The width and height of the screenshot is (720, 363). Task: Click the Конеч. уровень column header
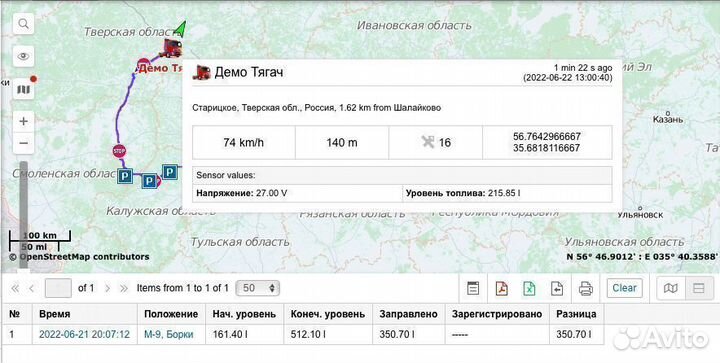(x=328, y=314)
